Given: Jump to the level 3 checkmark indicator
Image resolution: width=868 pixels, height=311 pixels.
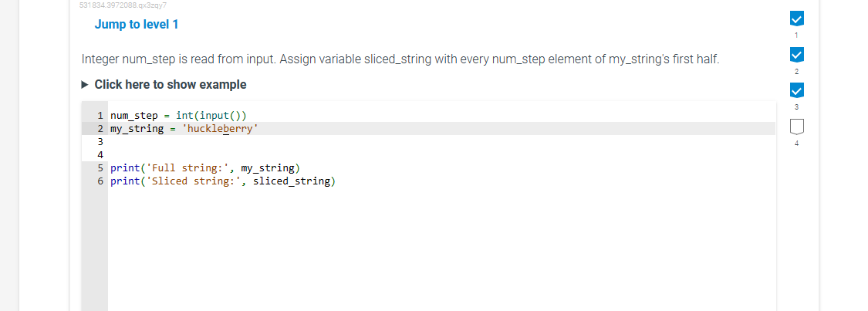Looking at the screenshot, I should [x=797, y=90].
